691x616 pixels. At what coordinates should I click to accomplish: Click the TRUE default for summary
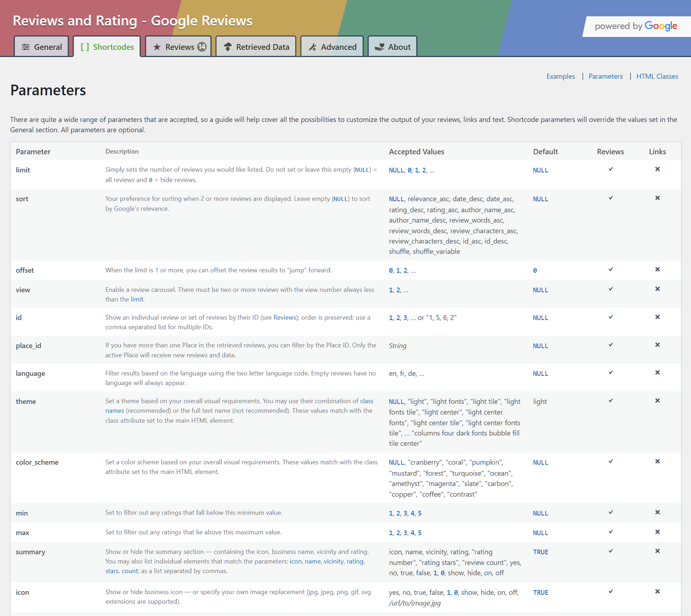541,552
